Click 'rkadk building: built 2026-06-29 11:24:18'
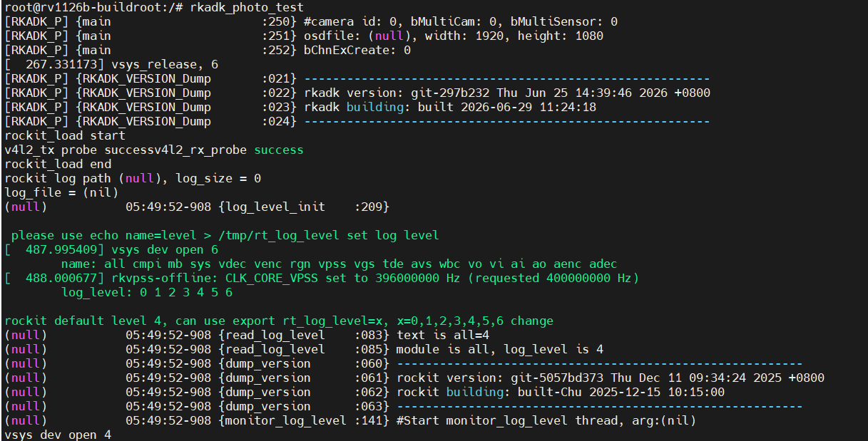Screen dimensions: 868x441 pos(450,107)
